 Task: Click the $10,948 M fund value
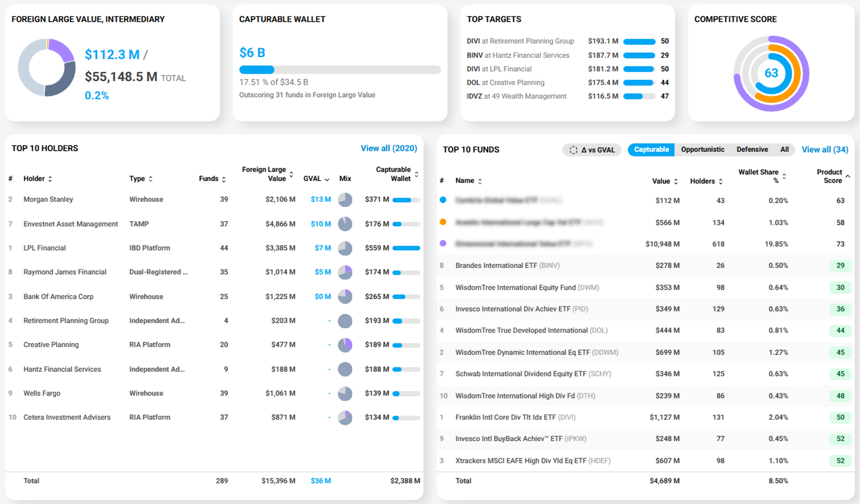[x=662, y=244]
